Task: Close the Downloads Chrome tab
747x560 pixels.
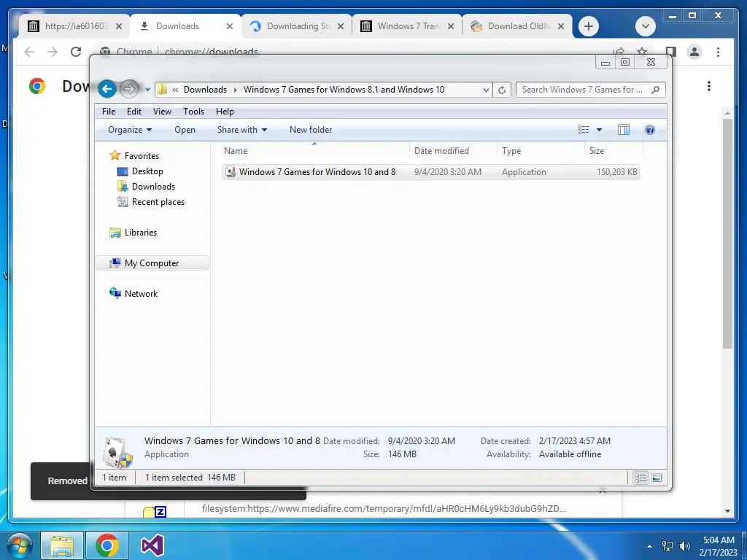Action: pyautogui.click(x=230, y=26)
